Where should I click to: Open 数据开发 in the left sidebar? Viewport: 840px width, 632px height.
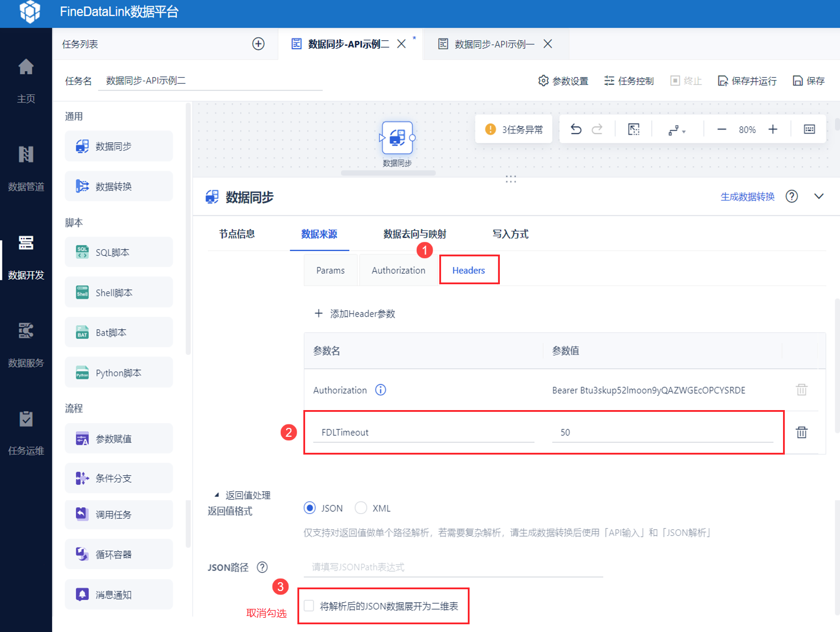tap(26, 257)
